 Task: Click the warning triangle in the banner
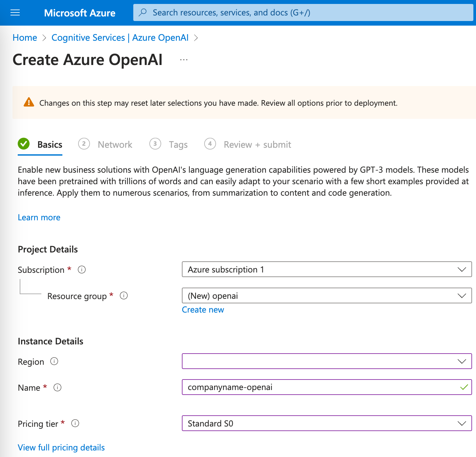[29, 102]
